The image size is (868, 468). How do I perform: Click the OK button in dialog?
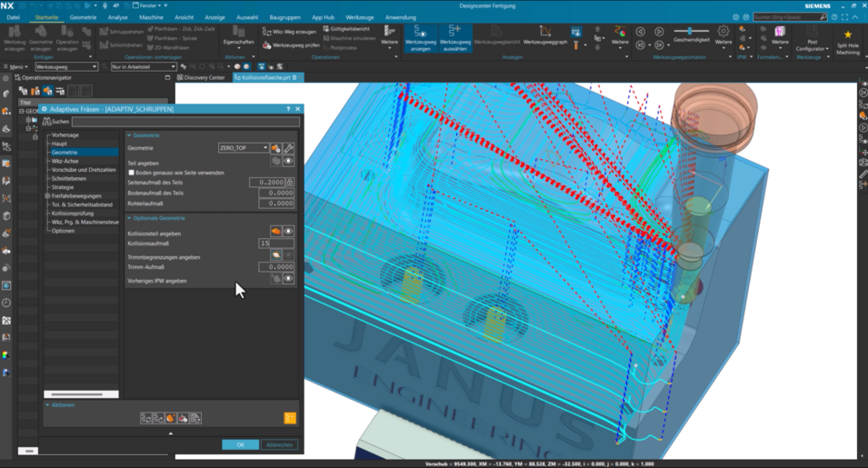point(240,444)
